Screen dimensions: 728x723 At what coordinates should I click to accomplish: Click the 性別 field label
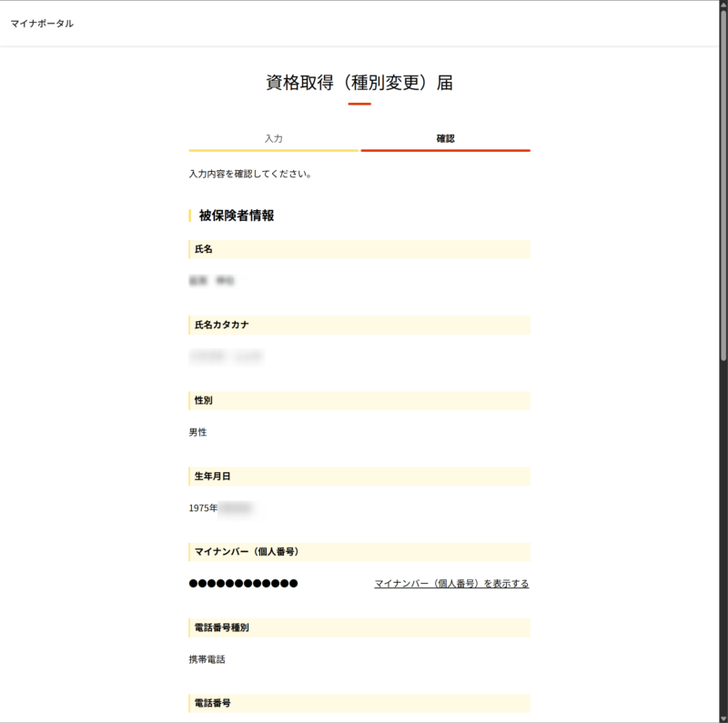[204, 400]
